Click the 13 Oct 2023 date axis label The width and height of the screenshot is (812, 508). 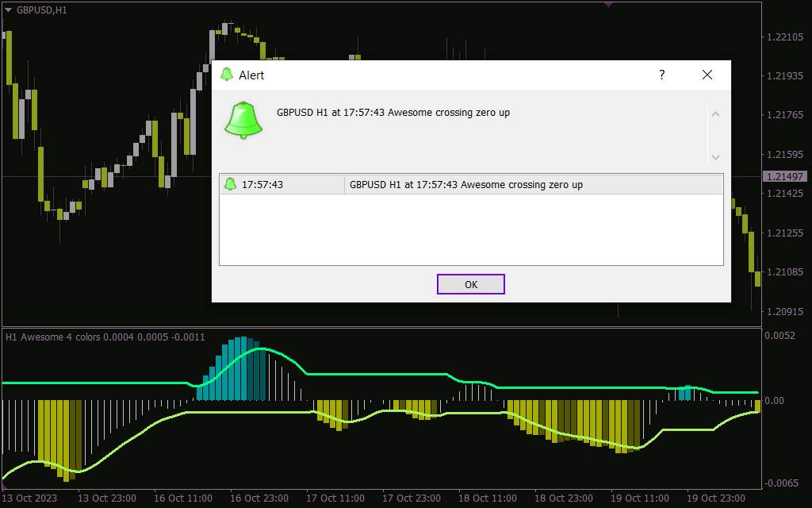[29, 498]
